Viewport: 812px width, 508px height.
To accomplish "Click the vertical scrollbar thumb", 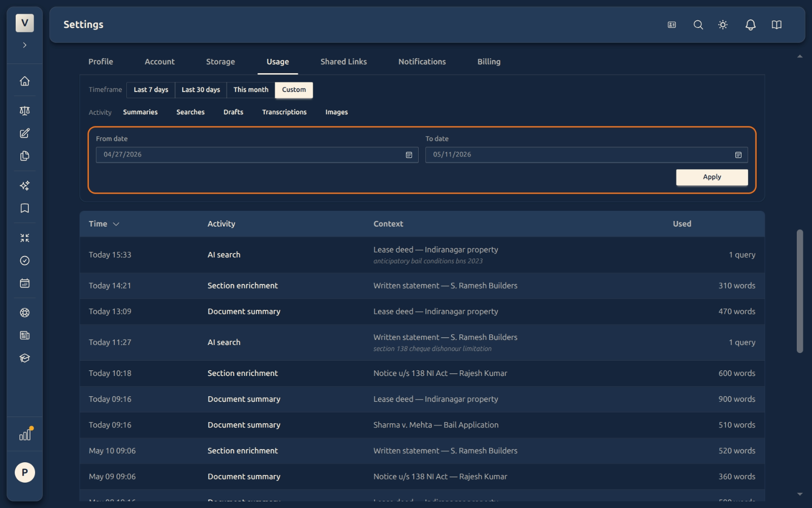I will pos(800,291).
